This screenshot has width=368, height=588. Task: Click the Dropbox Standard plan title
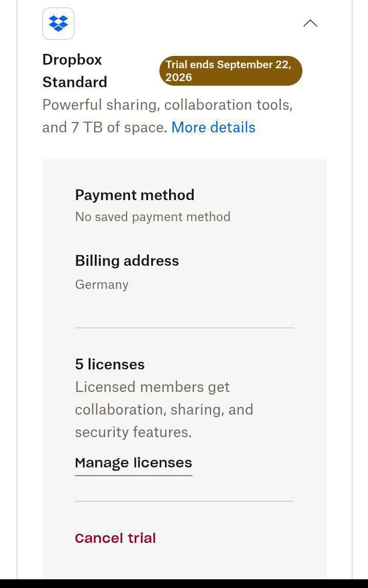(75, 71)
